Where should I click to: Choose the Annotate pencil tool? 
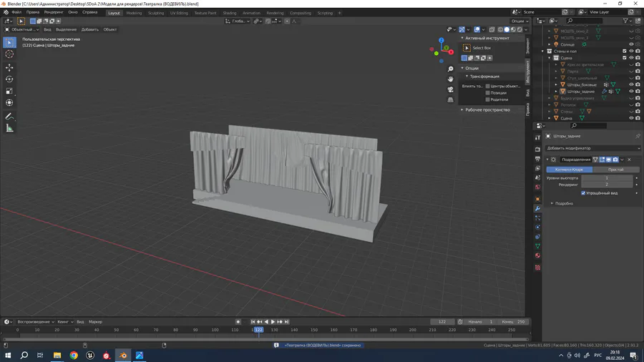tap(9, 116)
